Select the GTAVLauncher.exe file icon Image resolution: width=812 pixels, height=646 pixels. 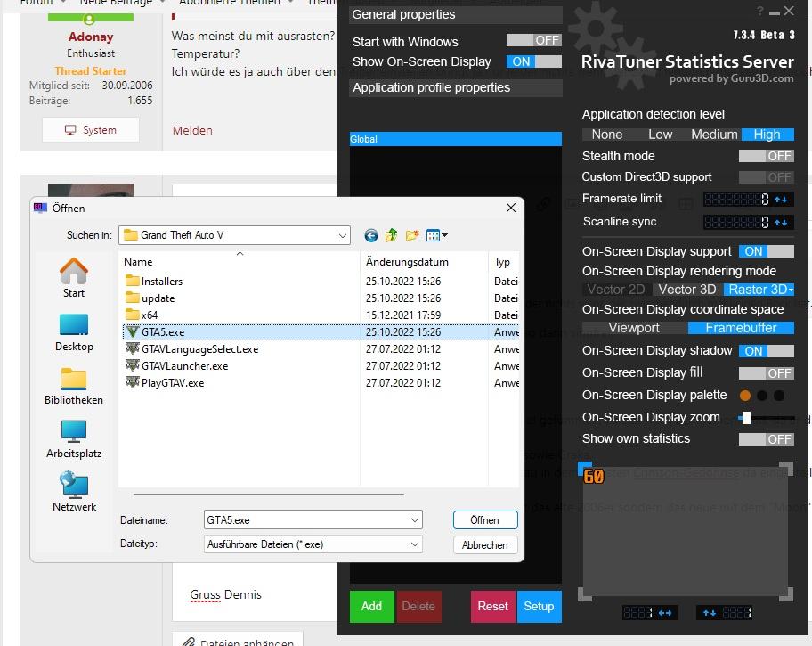(x=133, y=365)
